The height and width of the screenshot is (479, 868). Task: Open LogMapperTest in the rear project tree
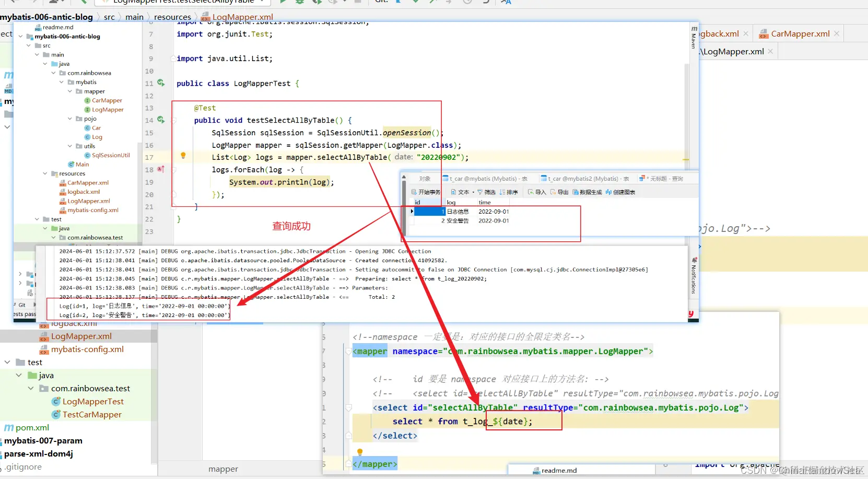pos(88,402)
